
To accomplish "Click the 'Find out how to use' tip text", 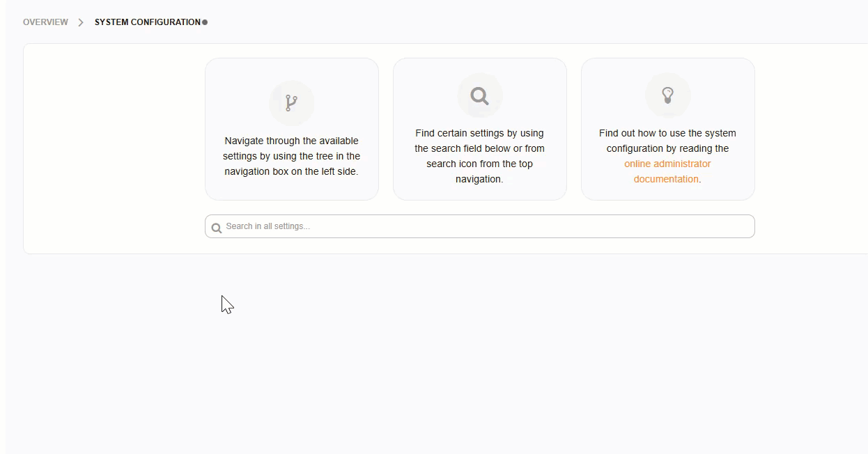I will 667,133.
